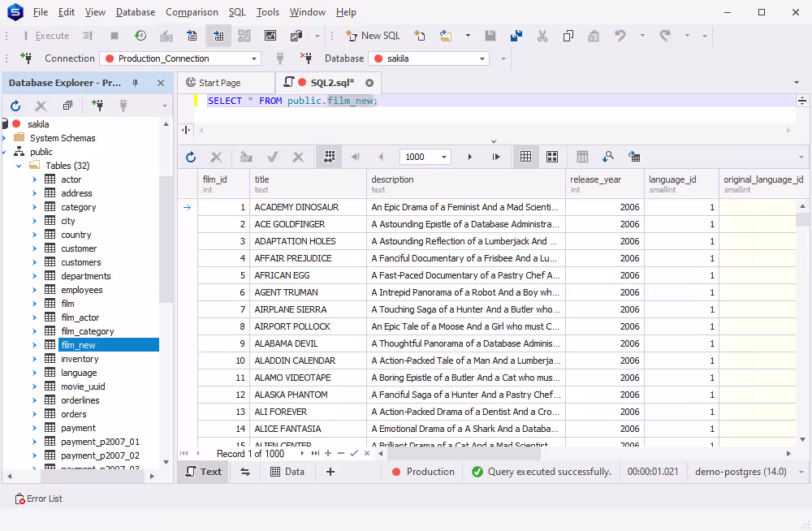Switch to the Text view tab
Viewport: 812px width, 531px height.
coord(204,472)
